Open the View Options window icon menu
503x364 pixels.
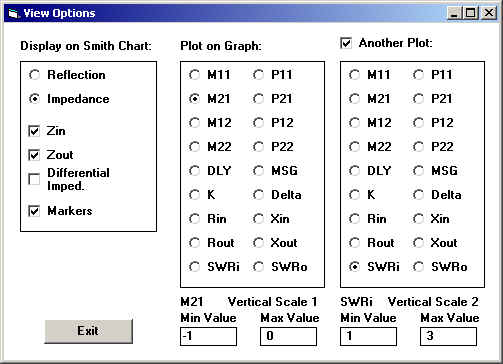tap(13, 13)
